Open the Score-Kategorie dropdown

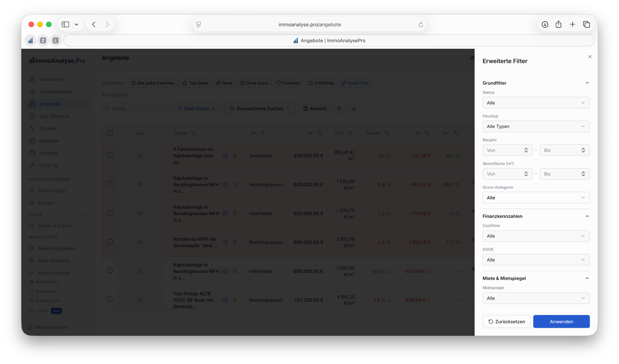click(x=536, y=198)
